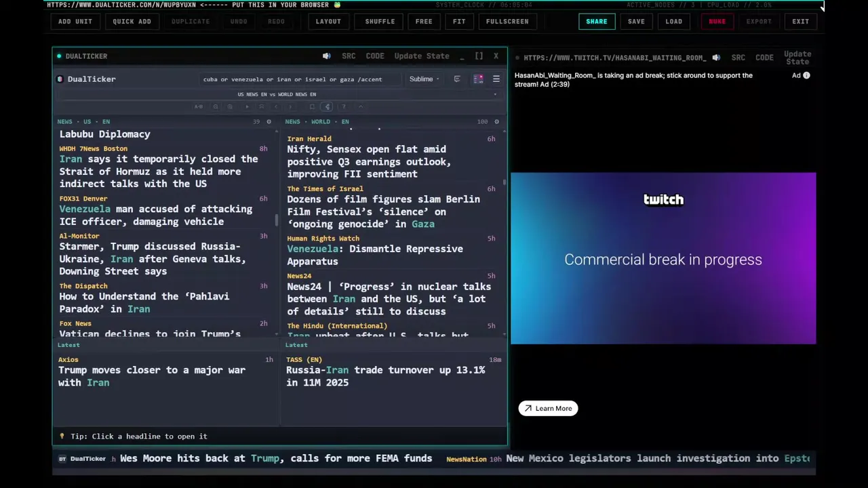The width and height of the screenshot is (868, 488).
Task: Open 'How to Understand the Pahlavi Paradox' headline
Action: coord(144,302)
